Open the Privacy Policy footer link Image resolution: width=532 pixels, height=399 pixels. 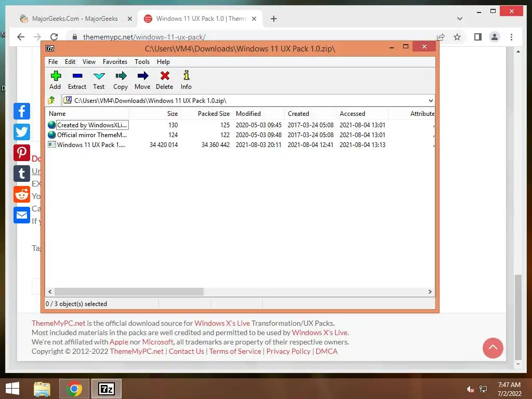[288, 351]
